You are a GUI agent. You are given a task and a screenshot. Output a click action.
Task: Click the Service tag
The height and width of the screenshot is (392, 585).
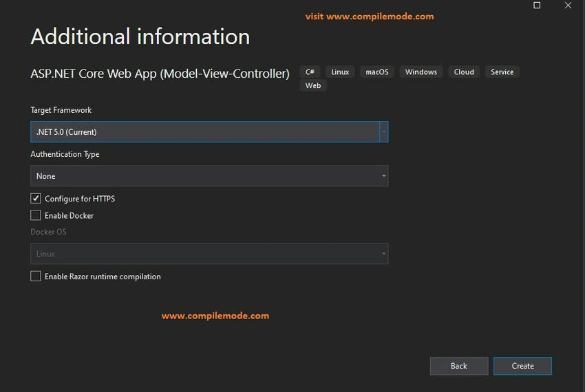502,72
